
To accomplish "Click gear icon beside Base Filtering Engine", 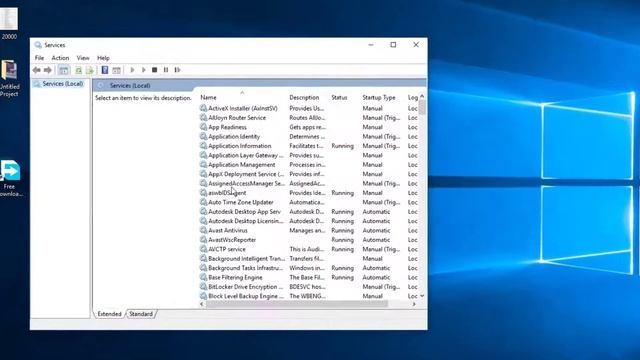I will (x=203, y=277).
